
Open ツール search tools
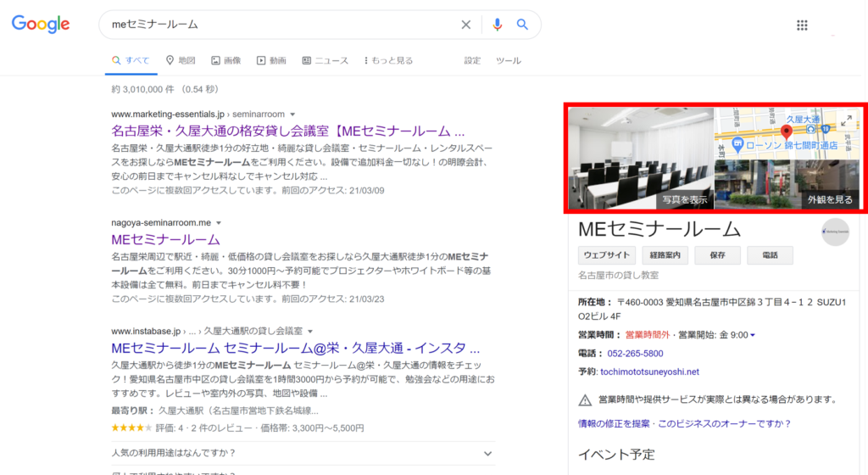pos(509,60)
